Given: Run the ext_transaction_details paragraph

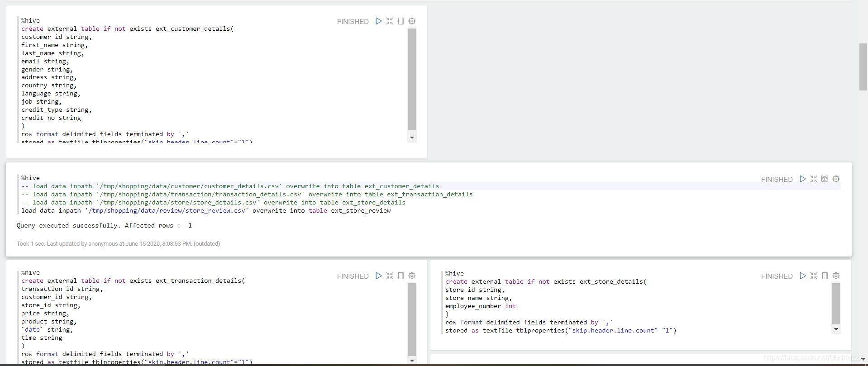Looking at the screenshot, I should 378,276.
